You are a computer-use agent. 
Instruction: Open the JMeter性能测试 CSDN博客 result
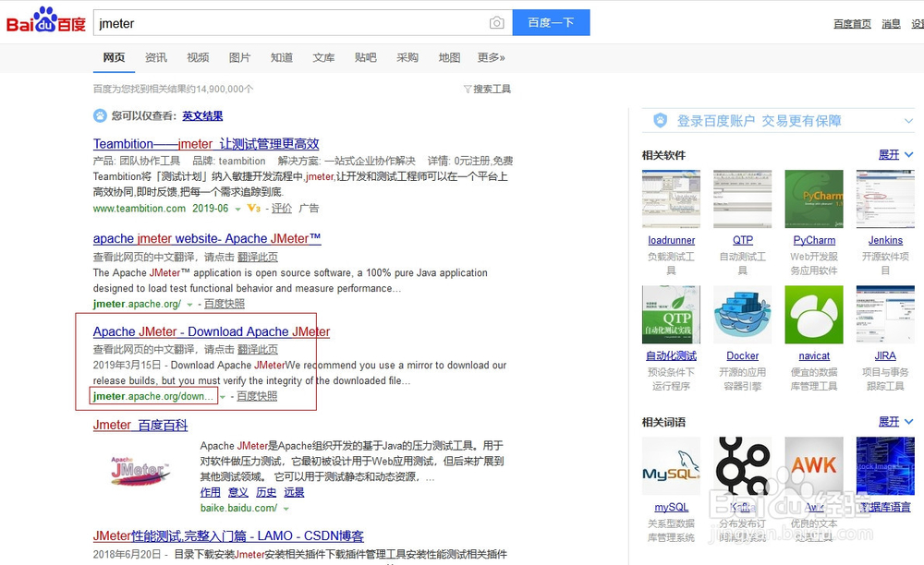pos(228,535)
